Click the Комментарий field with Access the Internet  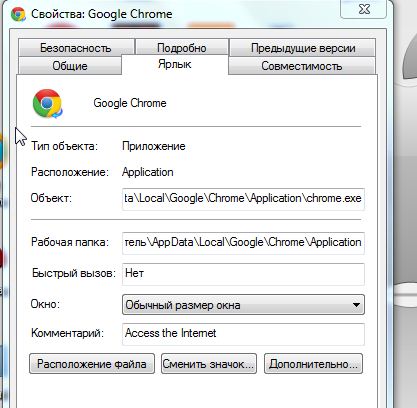[243, 334]
